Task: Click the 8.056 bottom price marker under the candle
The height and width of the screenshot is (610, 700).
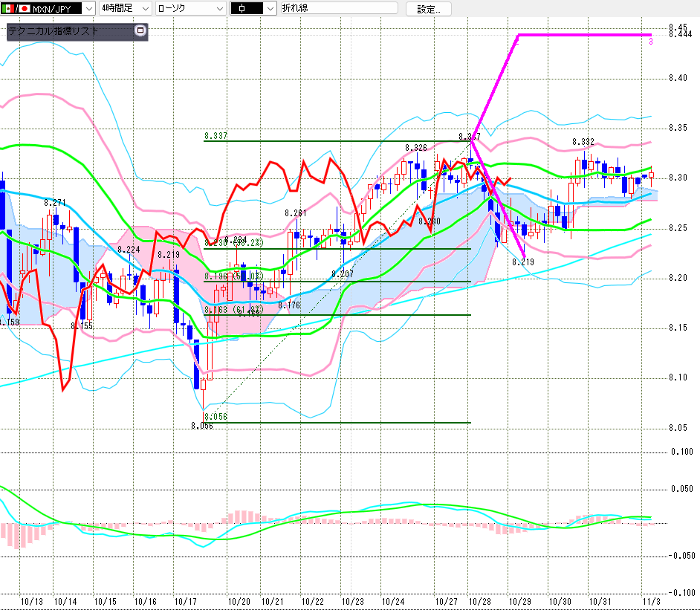Action: click(x=201, y=426)
